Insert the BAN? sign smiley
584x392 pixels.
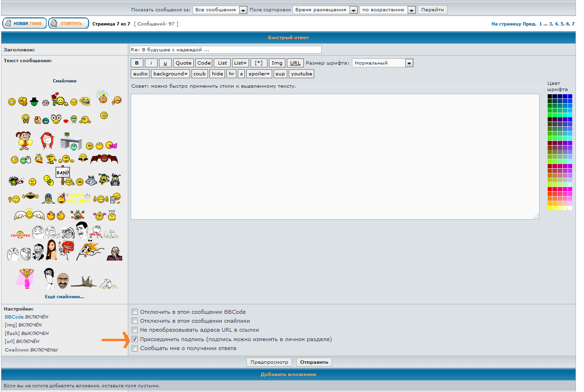tap(63, 173)
